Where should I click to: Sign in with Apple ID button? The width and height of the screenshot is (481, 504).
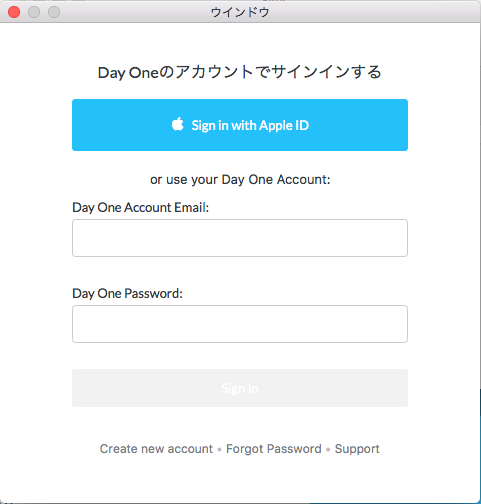(x=240, y=125)
